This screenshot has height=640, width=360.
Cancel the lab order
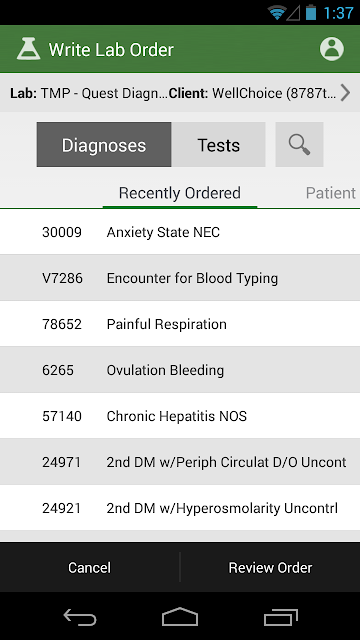point(89,567)
